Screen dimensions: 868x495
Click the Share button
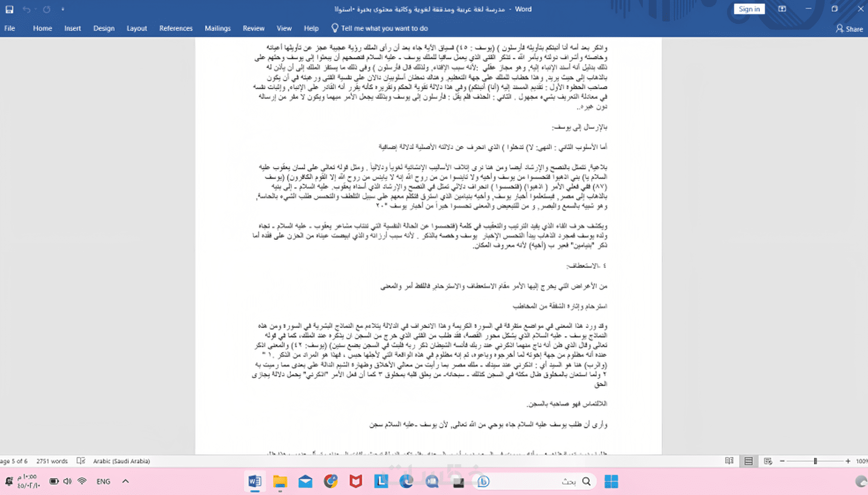[849, 29]
